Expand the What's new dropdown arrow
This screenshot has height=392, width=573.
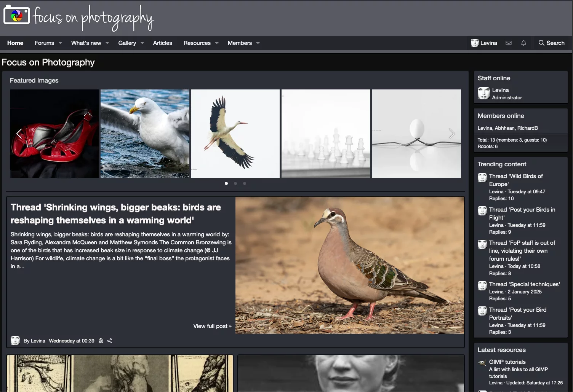point(107,43)
